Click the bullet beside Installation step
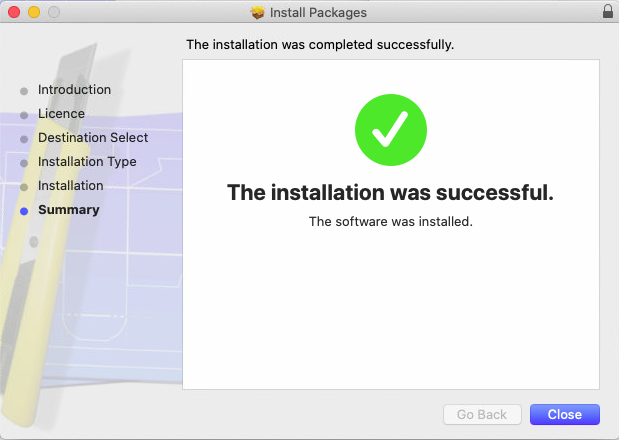 [24, 187]
